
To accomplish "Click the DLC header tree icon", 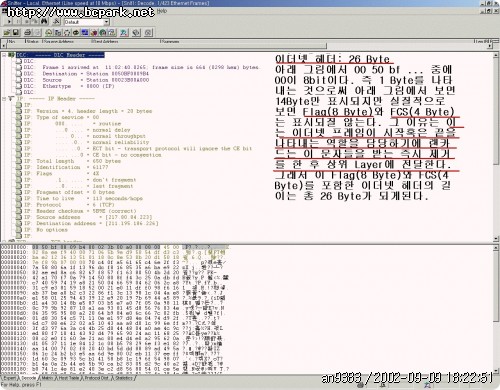I will (12, 55).
